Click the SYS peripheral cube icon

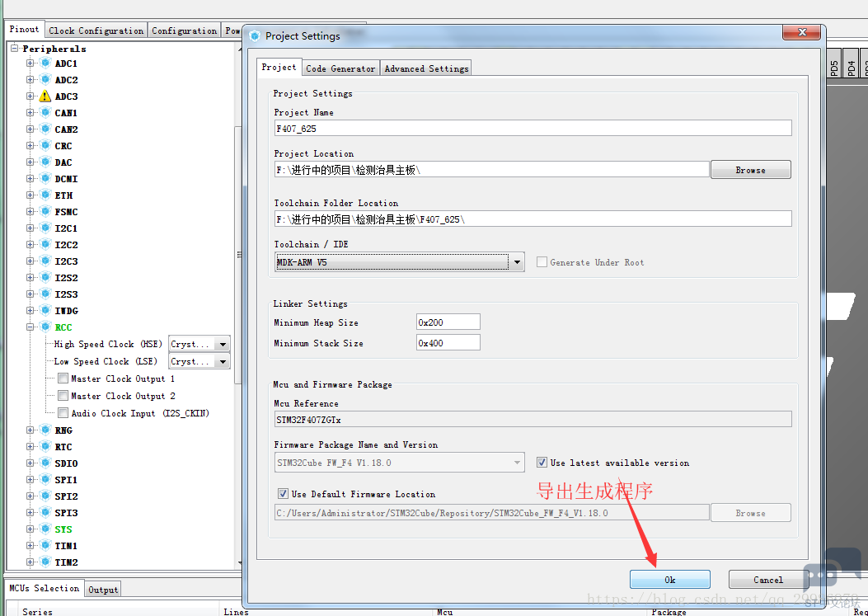pos(45,529)
